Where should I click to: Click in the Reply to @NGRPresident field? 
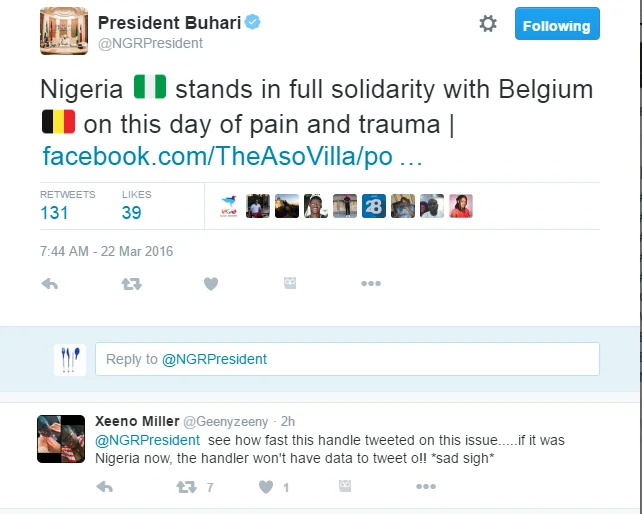(347, 359)
